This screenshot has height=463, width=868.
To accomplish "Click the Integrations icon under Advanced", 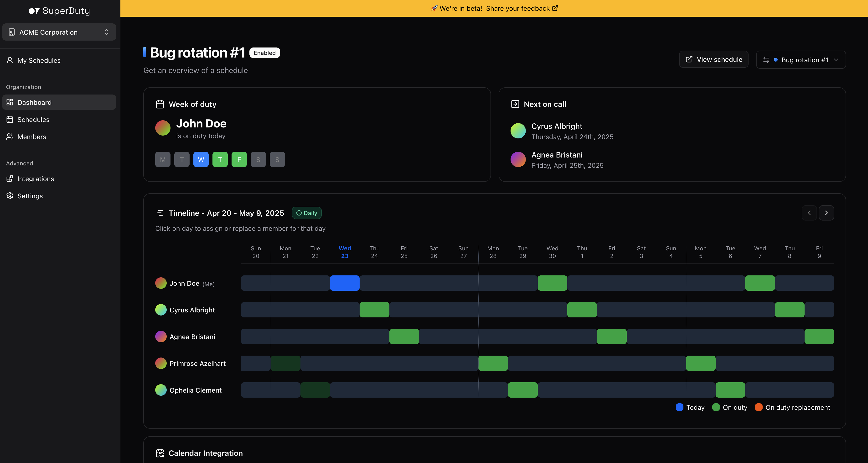I will [10, 179].
